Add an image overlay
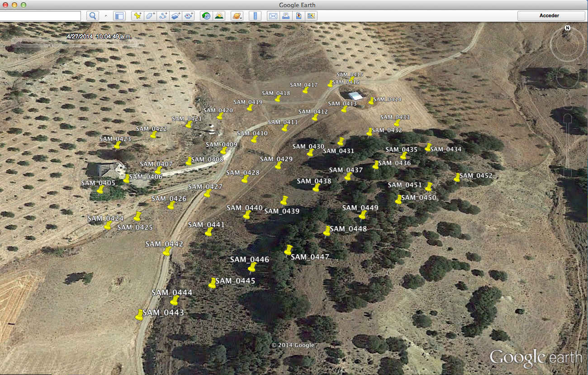The height and width of the screenshot is (375, 588). (x=176, y=16)
